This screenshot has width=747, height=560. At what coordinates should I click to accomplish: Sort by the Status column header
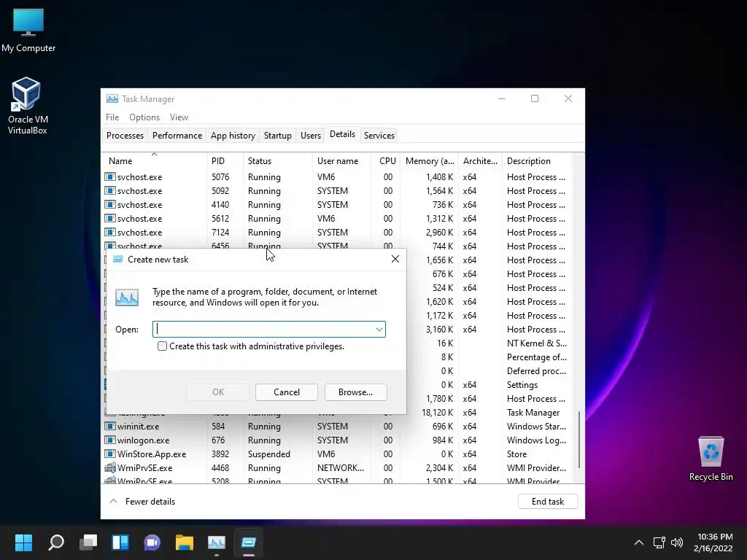pyautogui.click(x=278, y=161)
